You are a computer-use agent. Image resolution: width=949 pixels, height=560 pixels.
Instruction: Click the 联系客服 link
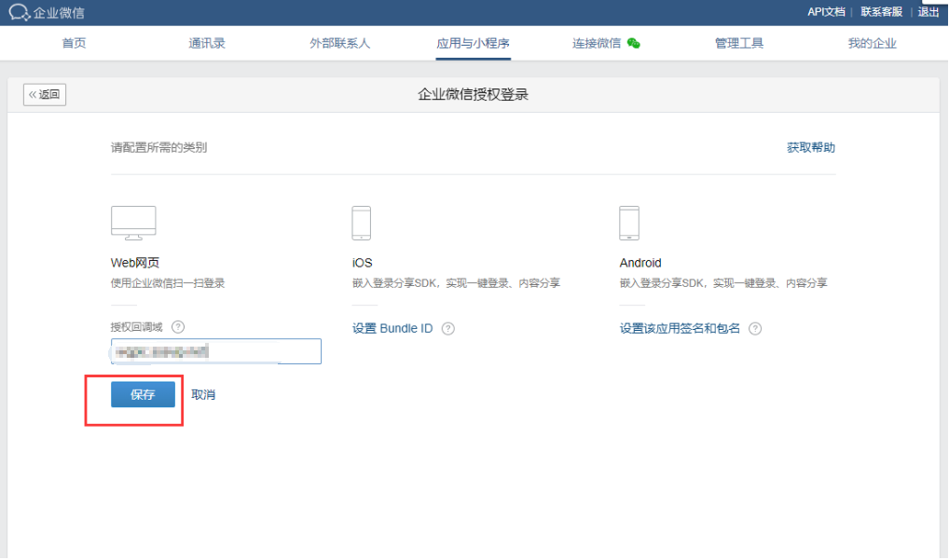pyautogui.click(x=881, y=12)
